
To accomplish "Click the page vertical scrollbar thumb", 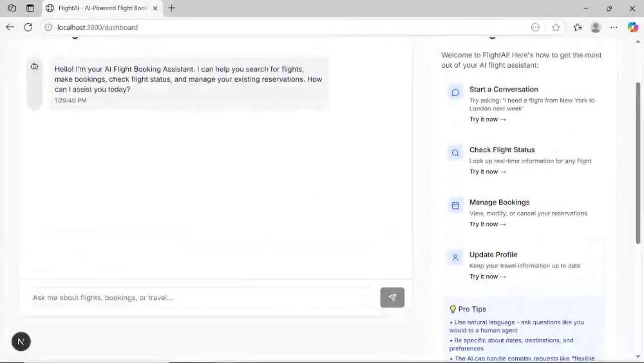I will (638, 162).
